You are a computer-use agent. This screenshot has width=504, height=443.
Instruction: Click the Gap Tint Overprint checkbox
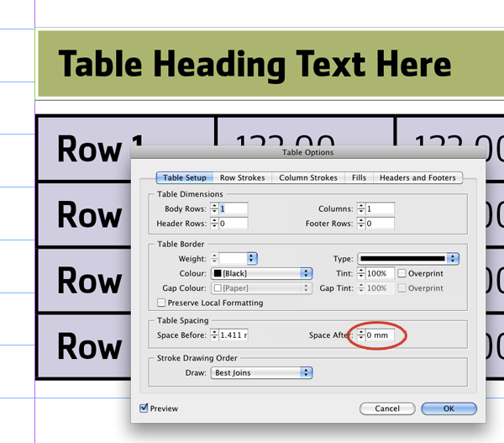[402, 287]
